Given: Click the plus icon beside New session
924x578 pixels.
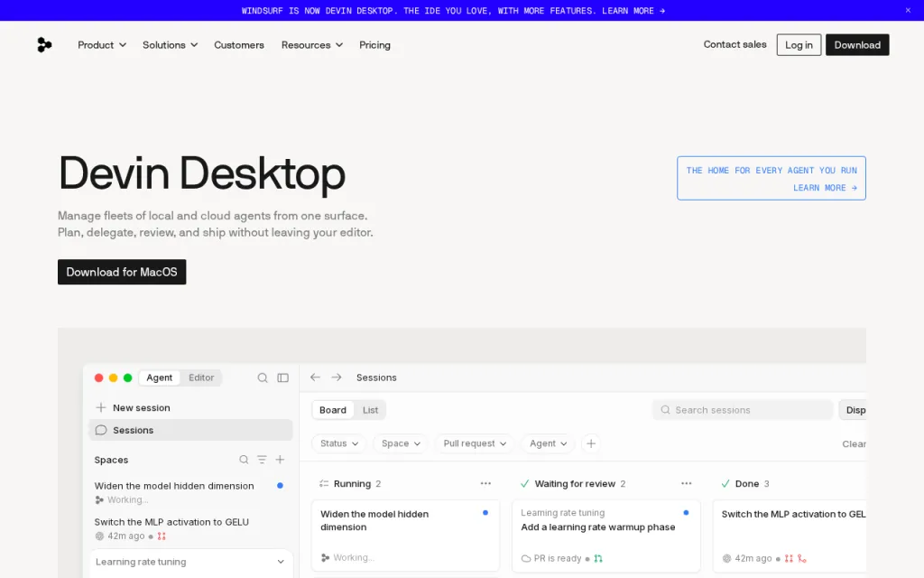Looking at the screenshot, I should 101,407.
